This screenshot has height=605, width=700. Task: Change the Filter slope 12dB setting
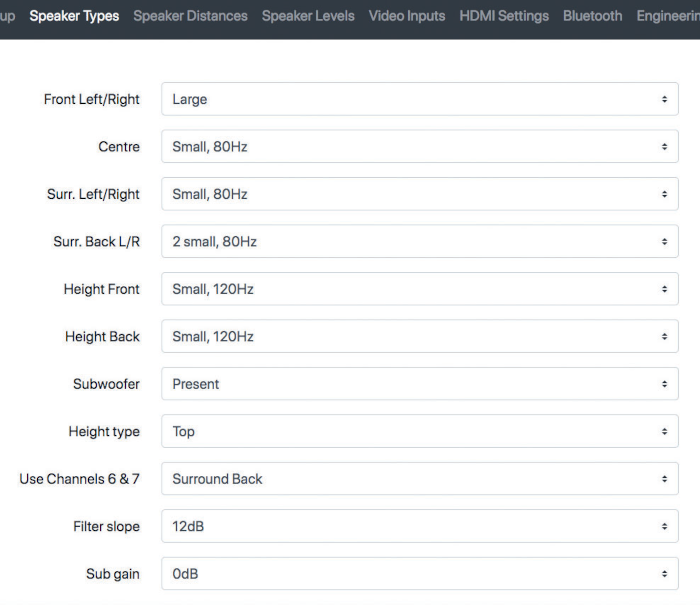tap(420, 526)
